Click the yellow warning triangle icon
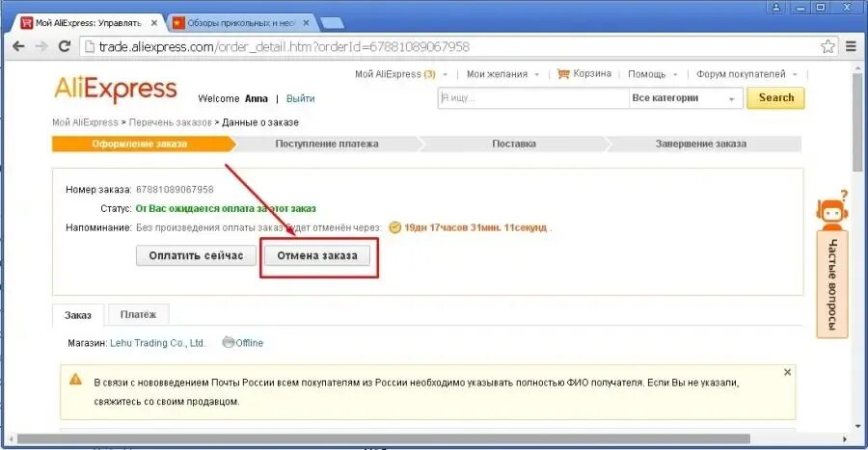This screenshot has width=868, height=450. tap(76, 380)
